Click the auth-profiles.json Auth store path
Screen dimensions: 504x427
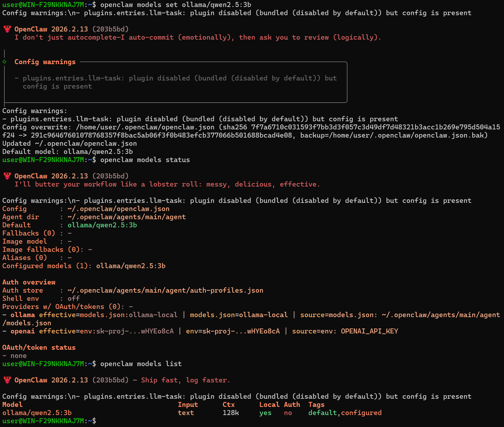[165, 290]
